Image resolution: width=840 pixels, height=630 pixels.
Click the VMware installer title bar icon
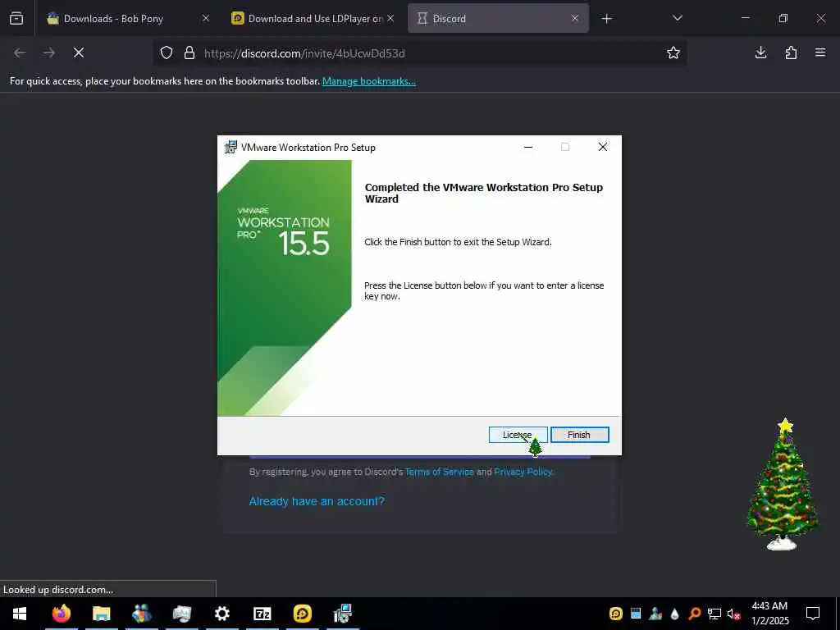pyautogui.click(x=231, y=147)
